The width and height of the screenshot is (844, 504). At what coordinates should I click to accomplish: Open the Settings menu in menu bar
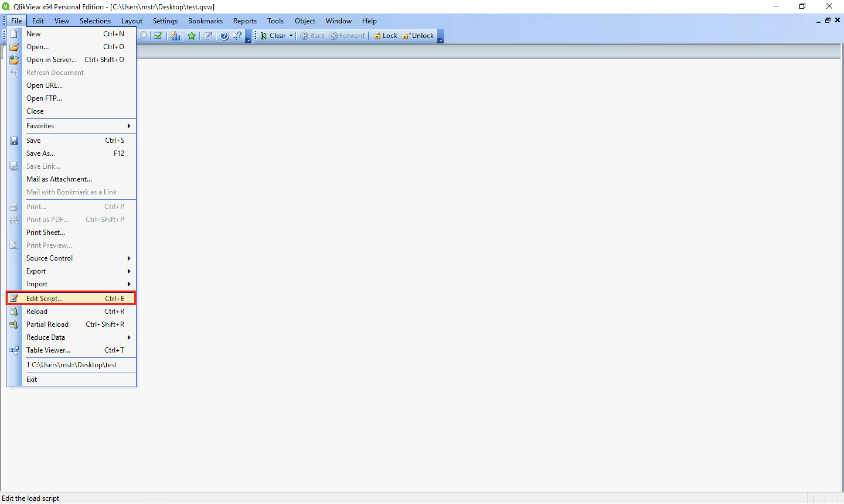tap(165, 21)
